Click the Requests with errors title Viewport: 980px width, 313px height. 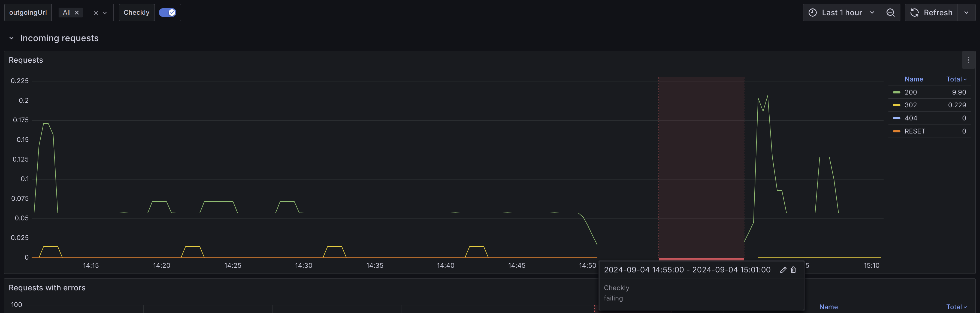pos(47,288)
